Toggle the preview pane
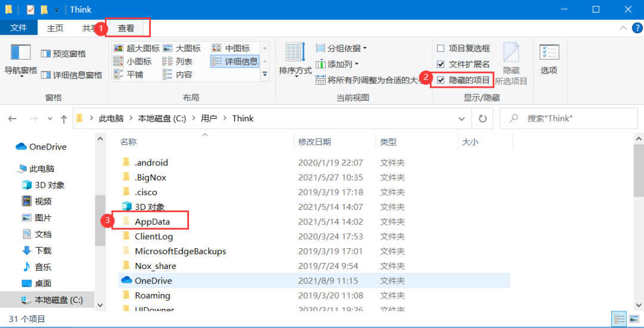The image size is (644, 328). point(63,54)
